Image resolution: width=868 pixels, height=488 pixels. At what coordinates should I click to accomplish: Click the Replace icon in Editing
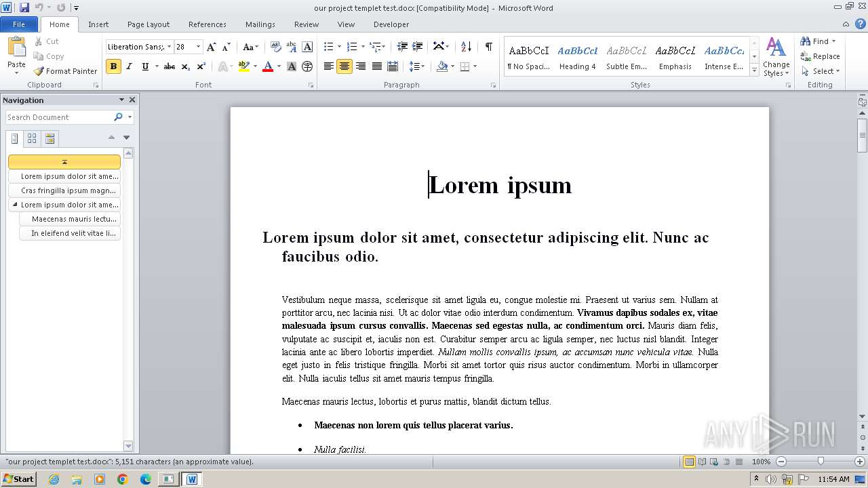tap(820, 56)
